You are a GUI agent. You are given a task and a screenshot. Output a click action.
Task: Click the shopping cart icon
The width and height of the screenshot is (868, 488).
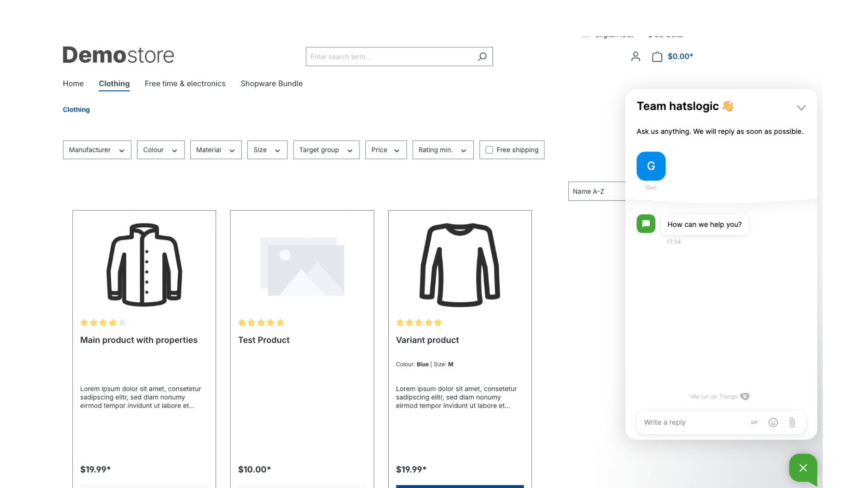(656, 56)
